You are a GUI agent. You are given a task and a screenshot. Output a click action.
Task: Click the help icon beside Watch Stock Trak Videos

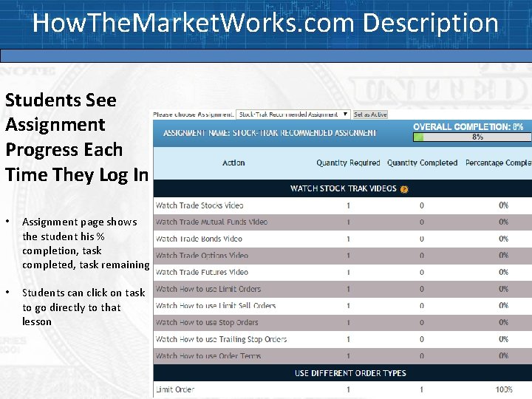403,189
